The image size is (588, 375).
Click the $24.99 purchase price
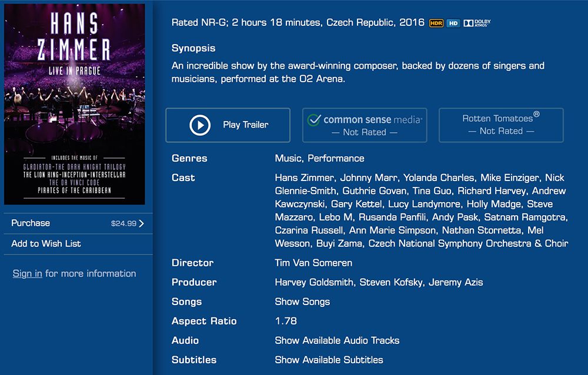tap(123, 223)
